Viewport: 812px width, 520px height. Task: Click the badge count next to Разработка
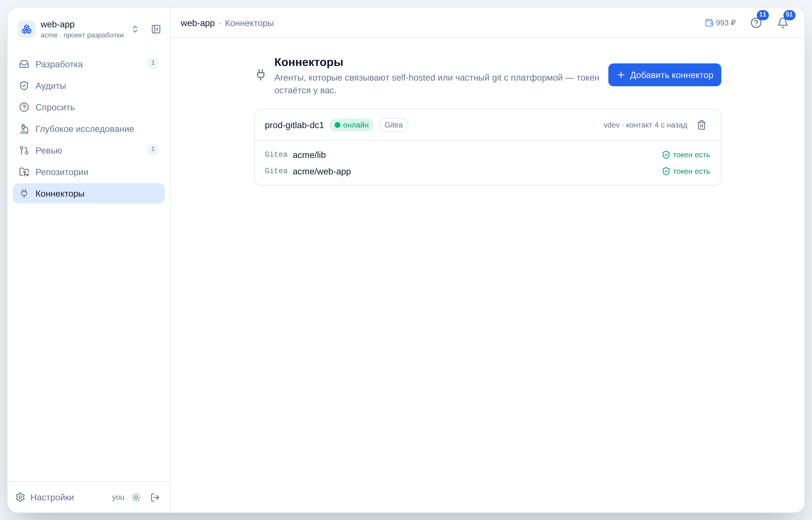point(153,63)
